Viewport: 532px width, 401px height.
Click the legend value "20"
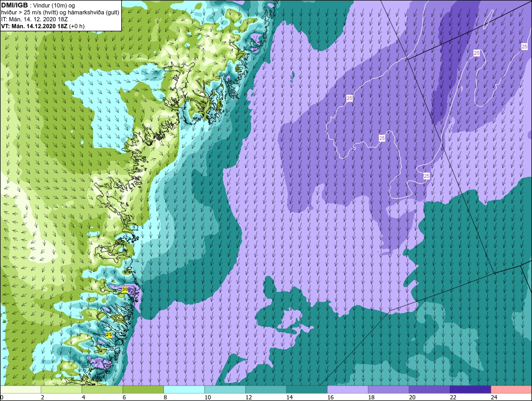[412, 397]
